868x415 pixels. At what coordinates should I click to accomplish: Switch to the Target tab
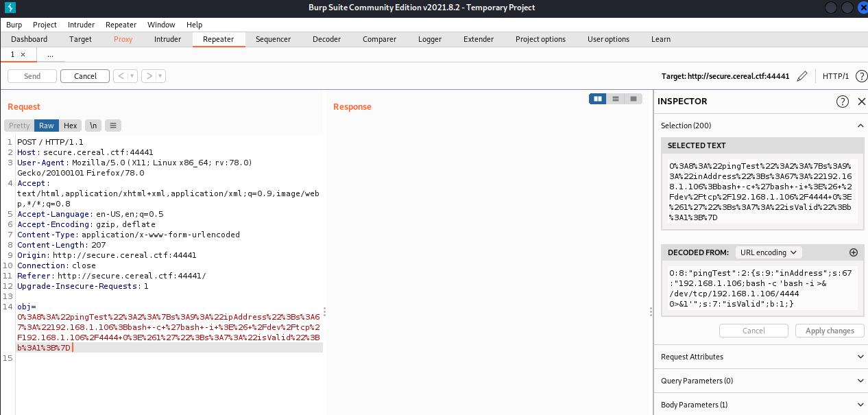(80, 39)
